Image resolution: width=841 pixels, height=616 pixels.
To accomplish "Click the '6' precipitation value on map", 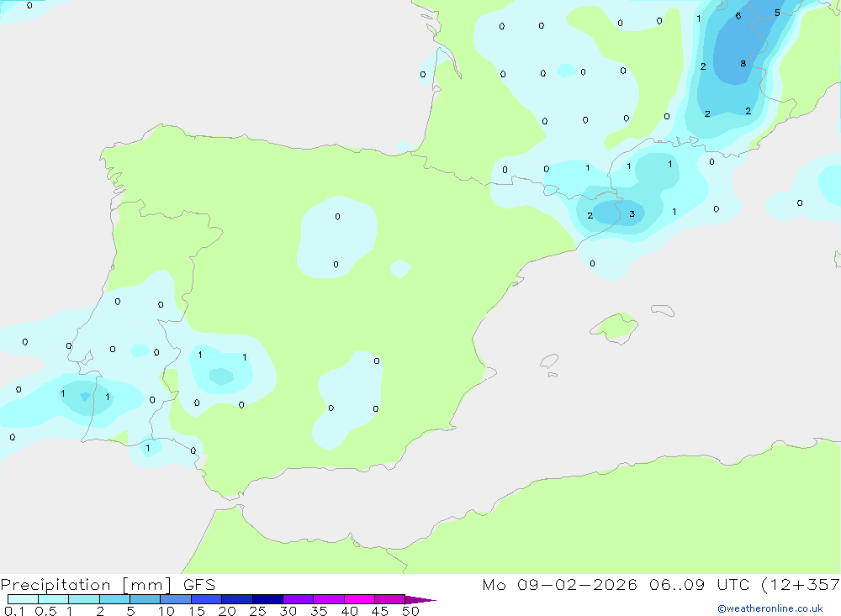I will [738, 16].
